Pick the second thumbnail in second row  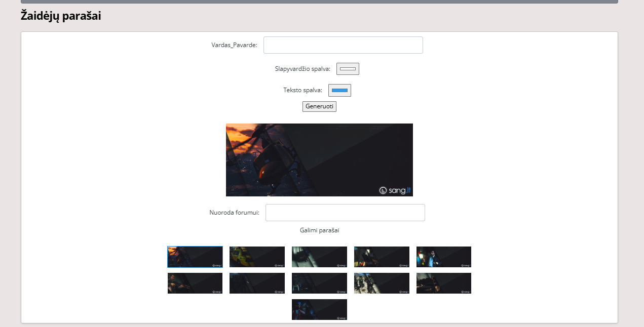tap(257, 283)
